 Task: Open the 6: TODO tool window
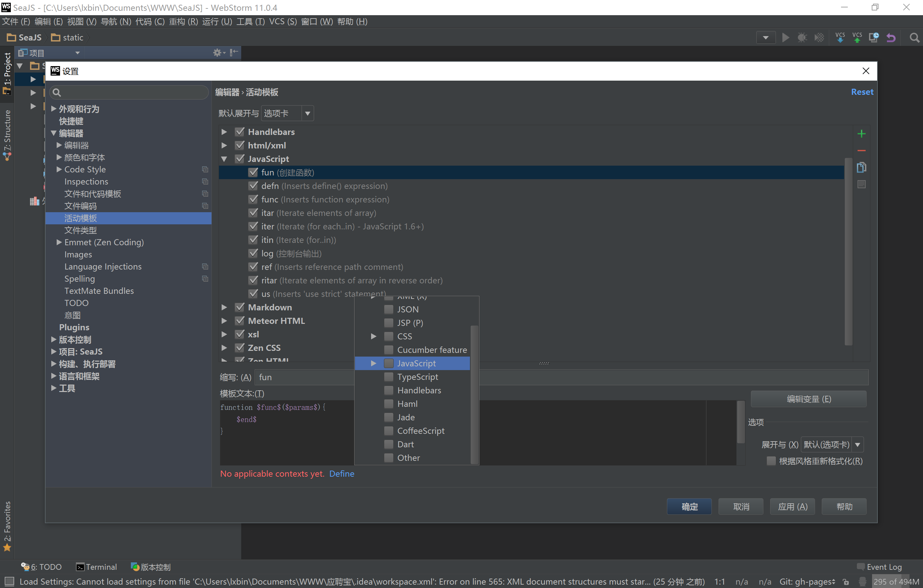41,567
